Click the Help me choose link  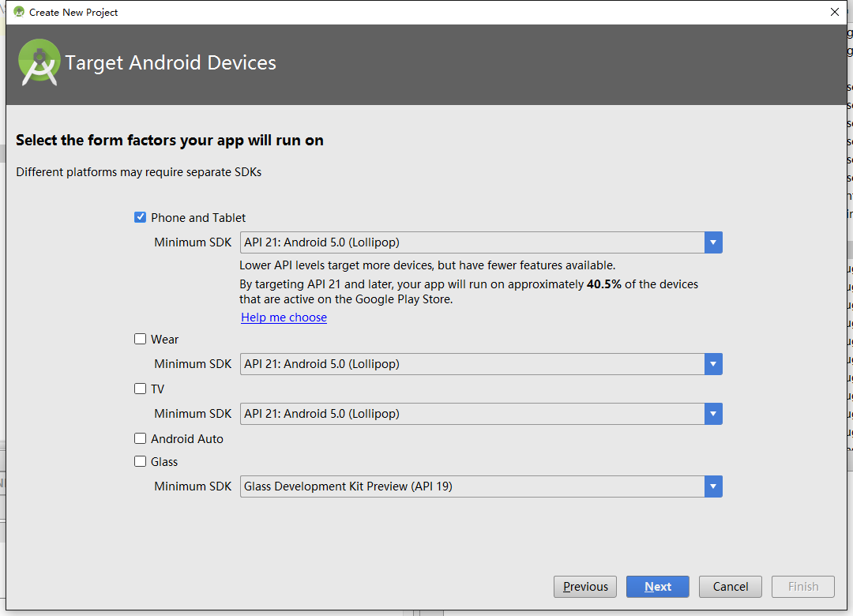point(284,317)
